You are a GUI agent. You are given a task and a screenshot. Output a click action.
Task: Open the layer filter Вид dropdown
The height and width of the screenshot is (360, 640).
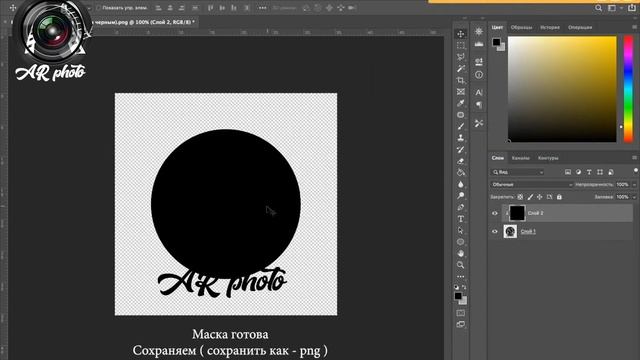(x=517, y=172)
